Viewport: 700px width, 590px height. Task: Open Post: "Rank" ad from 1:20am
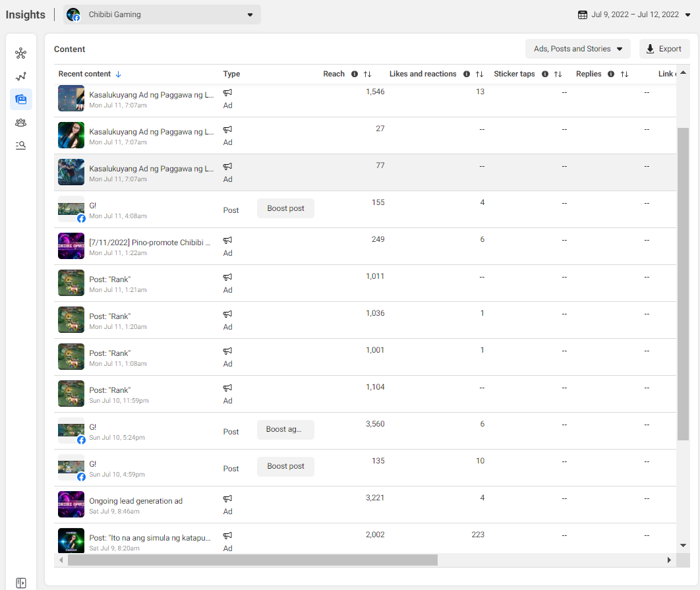click(x=110, y=316)
